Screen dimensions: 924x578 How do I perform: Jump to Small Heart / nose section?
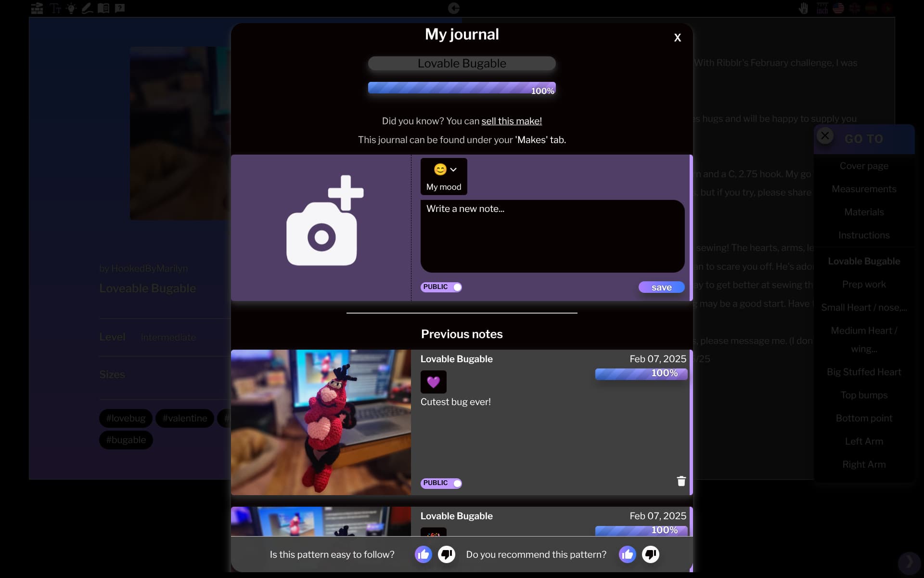[x=864, y=307]
